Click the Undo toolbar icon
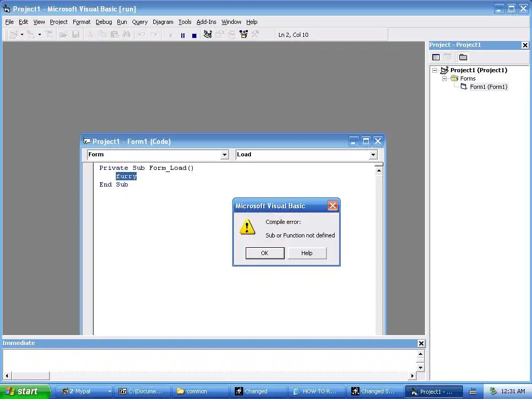 [x=142, y=35]
